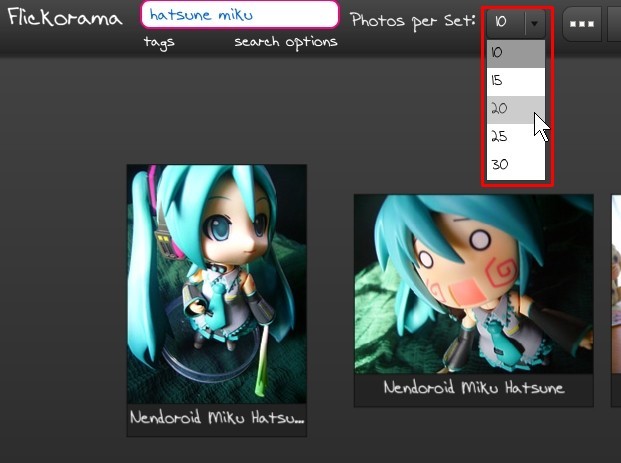Image resolution: width=621 pixels, height=463 pixels.
Task: Open the shouting-face Nendoroid Miku photo
Action: (x=474, y=284)
